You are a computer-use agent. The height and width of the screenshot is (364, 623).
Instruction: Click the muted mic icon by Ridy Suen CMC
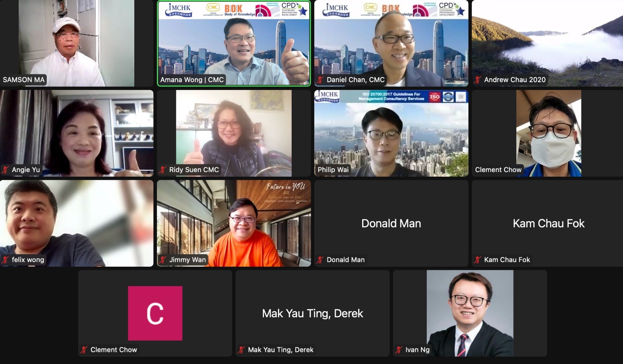pyautogui.click(x=163, y=170)
